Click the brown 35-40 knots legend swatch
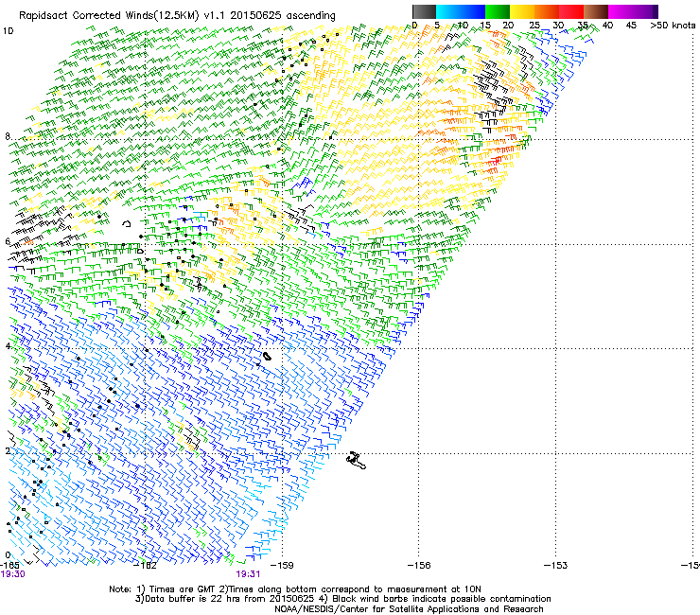Image resolution: width=700 pixels, height=615 pixels. pyautogui.click(x=596, y=11)
